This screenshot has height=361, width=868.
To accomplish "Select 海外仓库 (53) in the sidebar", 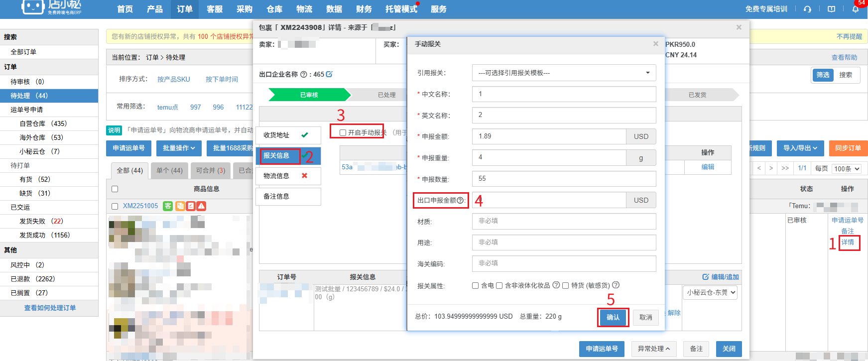I will (49, 137).
